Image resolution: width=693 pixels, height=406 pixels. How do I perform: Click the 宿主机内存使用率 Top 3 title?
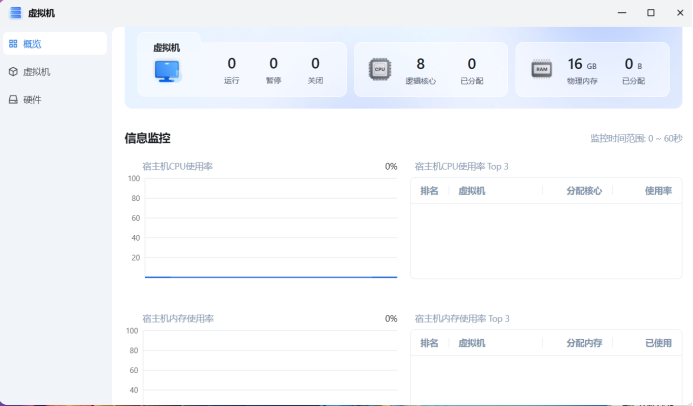[462, 319]
